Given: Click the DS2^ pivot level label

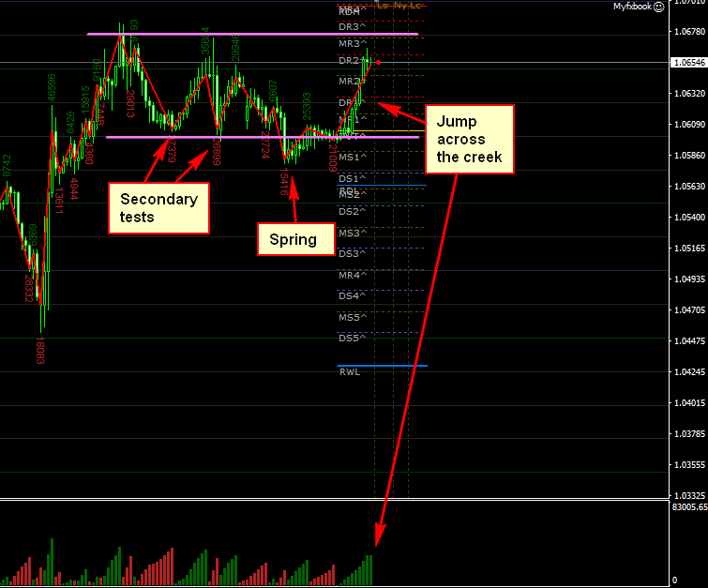Looking at the screenshot, I should (x=353, y=211).
